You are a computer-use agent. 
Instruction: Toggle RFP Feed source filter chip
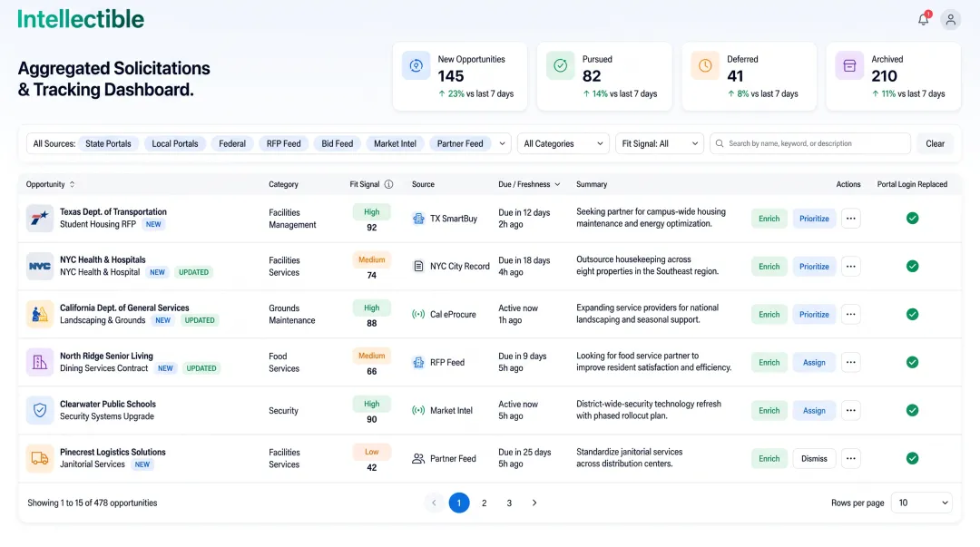click(284, 144)
